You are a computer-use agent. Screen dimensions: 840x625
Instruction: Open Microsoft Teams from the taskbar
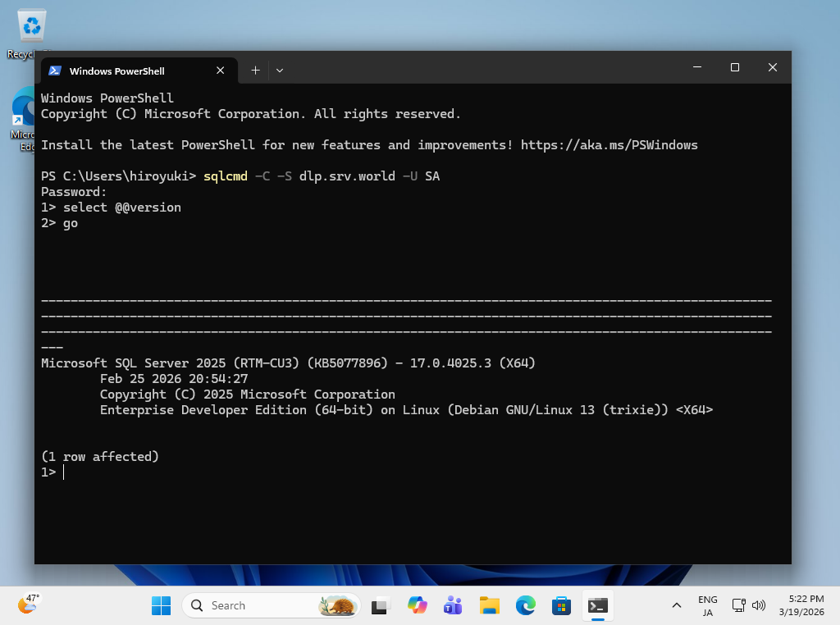pyautogui.click(x=453, y=605)
